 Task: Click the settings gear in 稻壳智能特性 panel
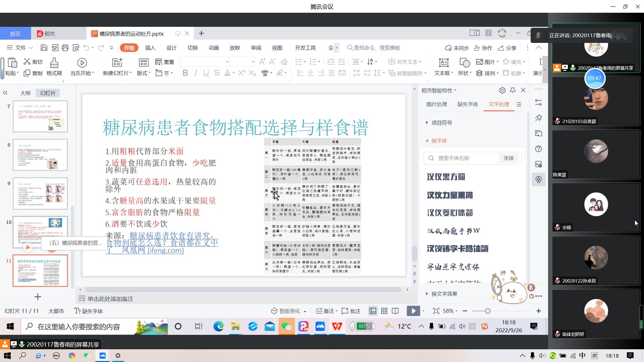(x=502, y=90)
